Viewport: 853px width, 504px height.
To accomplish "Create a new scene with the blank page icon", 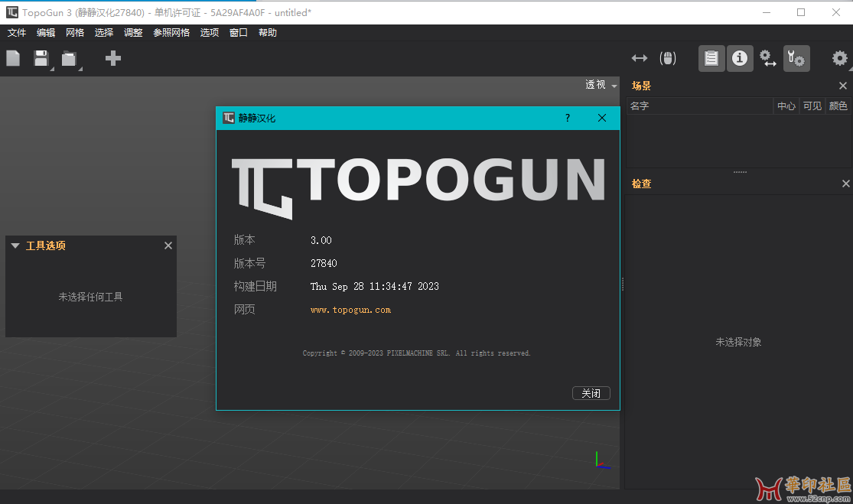I will coord(13,58).
